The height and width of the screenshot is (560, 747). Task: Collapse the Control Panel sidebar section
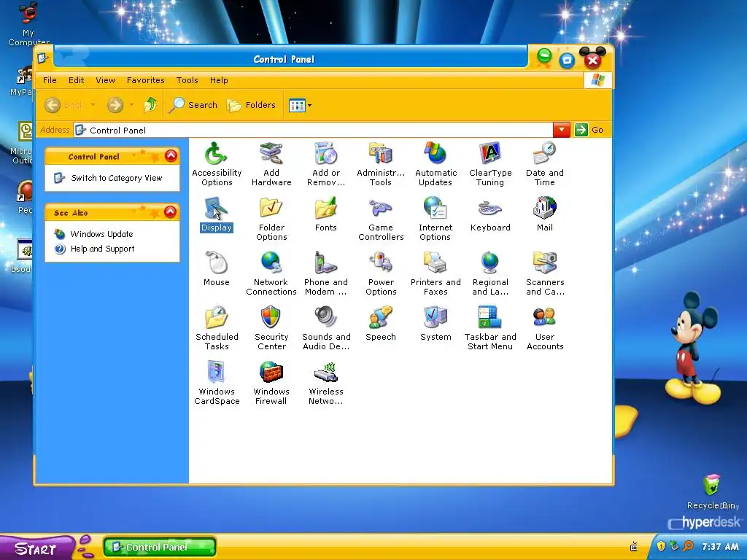point(171,156)
